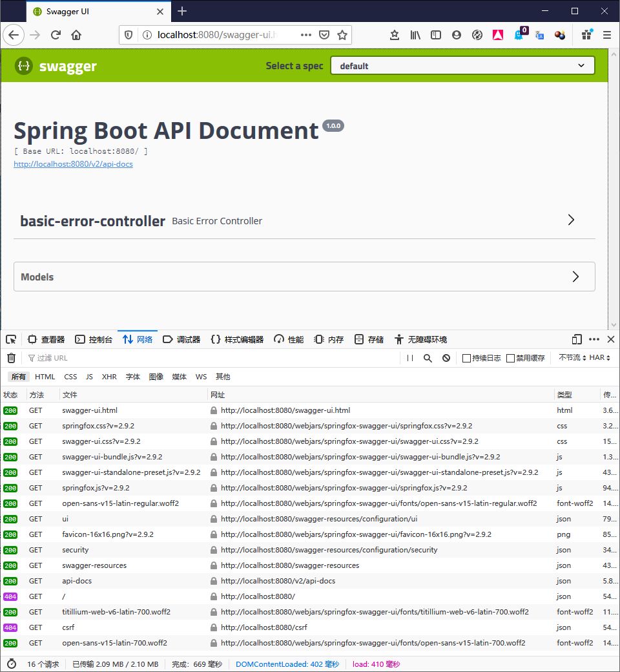Pause network request logging

pyautogui.click(x=409, y=358)
